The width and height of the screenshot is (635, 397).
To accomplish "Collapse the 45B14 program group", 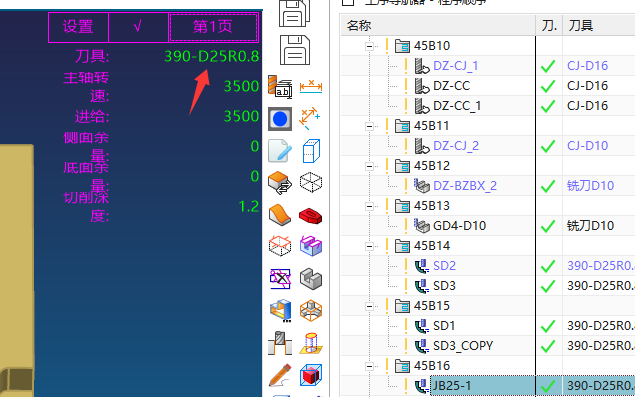I will pyautogui.click(x=369, y=246).
